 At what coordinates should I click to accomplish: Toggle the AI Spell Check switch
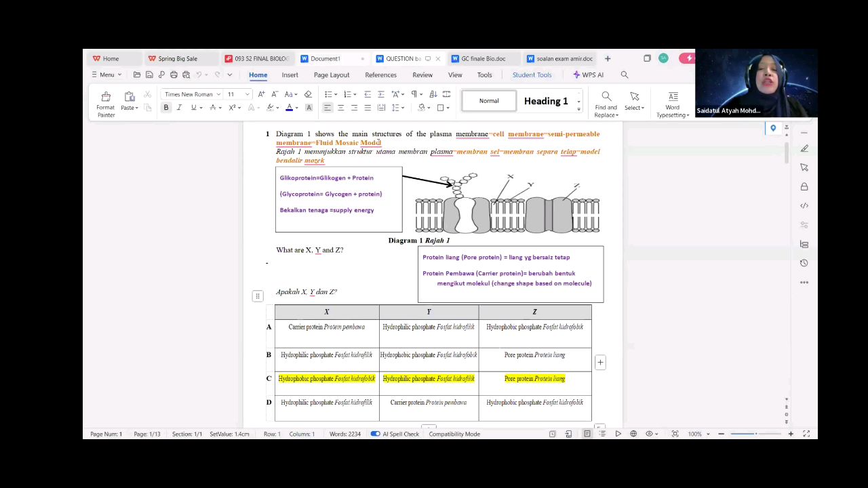point(375,434)
